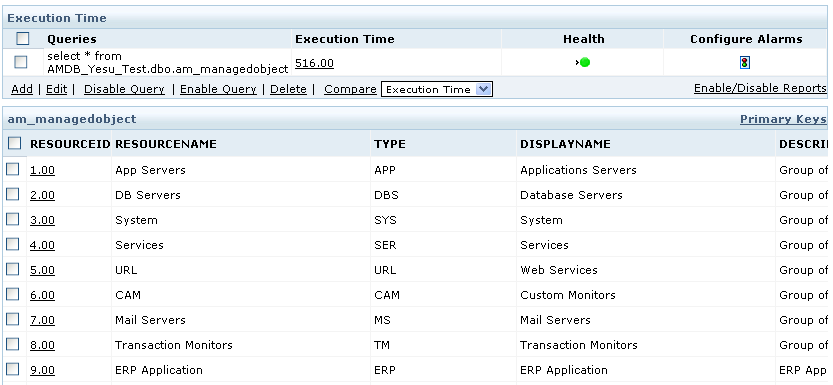833x385 pixels.
Task: Click the Configure Alarms column header
Action: [746, 39]
